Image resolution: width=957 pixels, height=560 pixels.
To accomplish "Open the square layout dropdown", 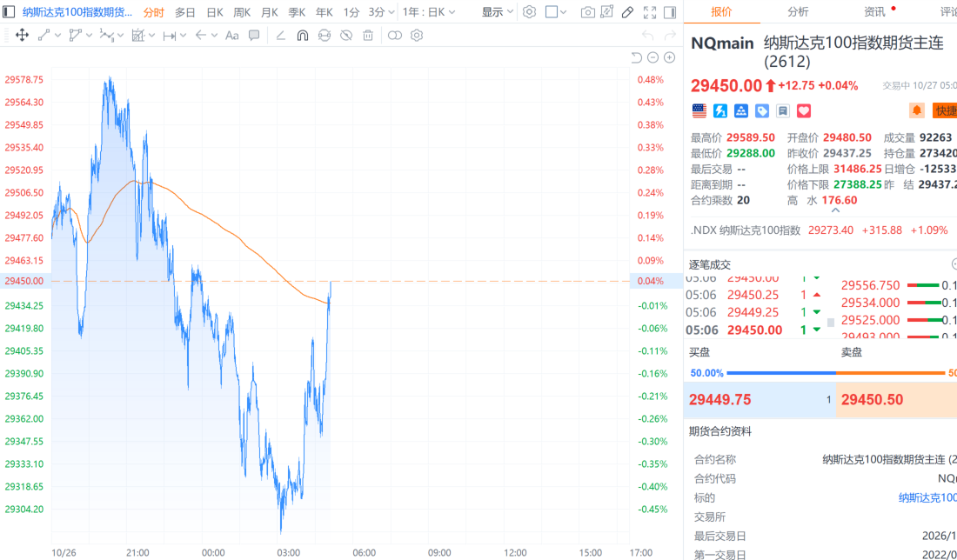I will tap(555, 12).
